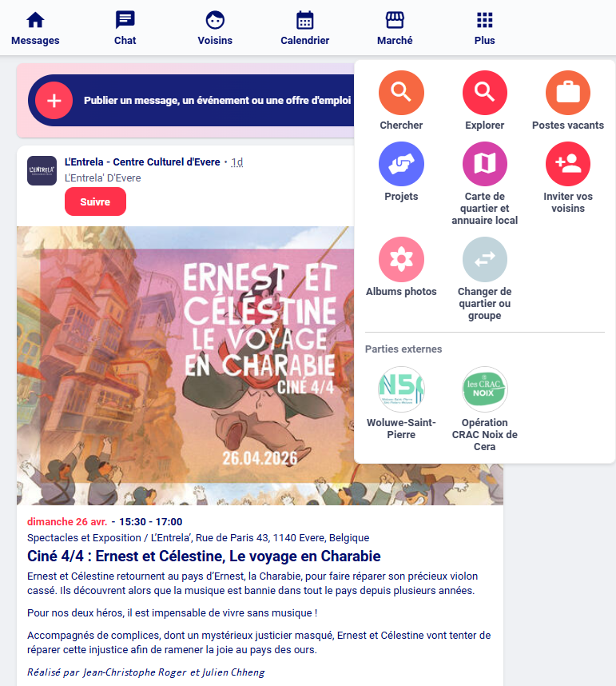
Task: Go to the Marché tab
Action: 395,28
